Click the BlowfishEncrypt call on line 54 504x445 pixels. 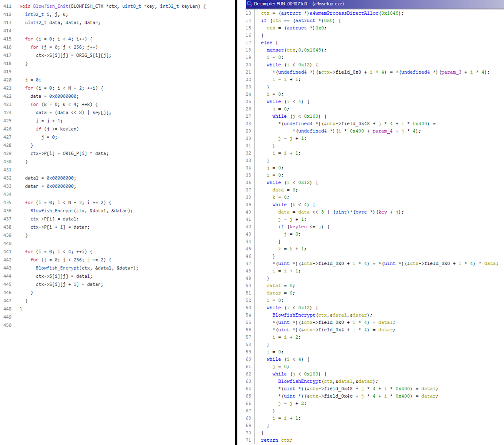(293, 315)
